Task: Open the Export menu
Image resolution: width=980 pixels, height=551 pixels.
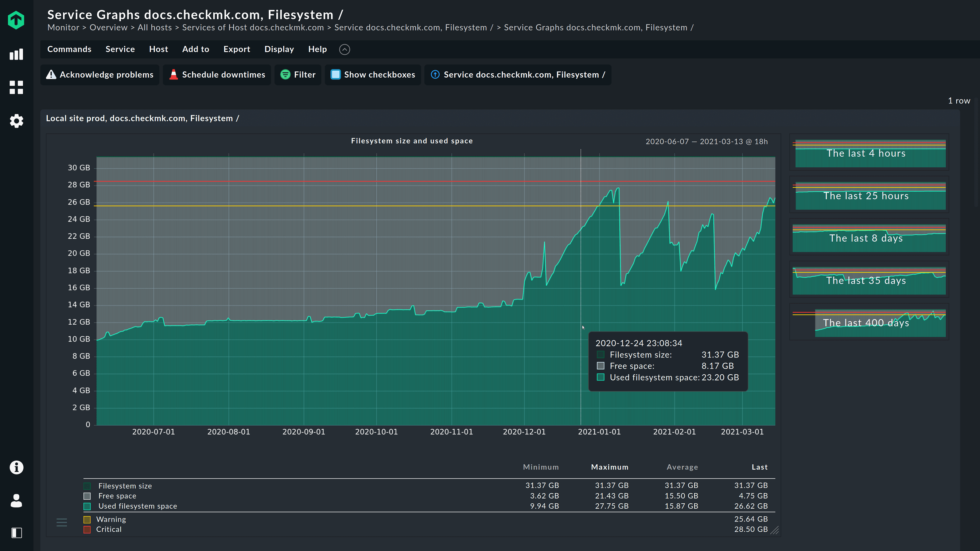Action: tap(237, 49)
